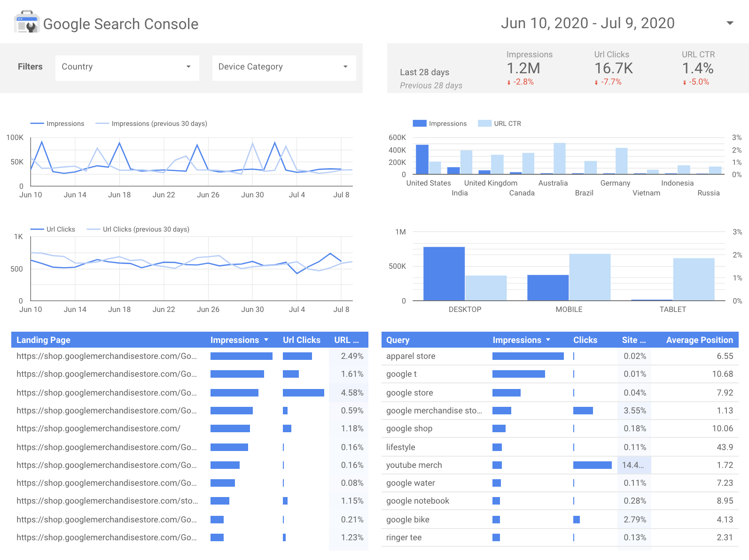Open the Device Category filter dropdown
This screenshot has height=560, width=749.
tap(284, 67)
